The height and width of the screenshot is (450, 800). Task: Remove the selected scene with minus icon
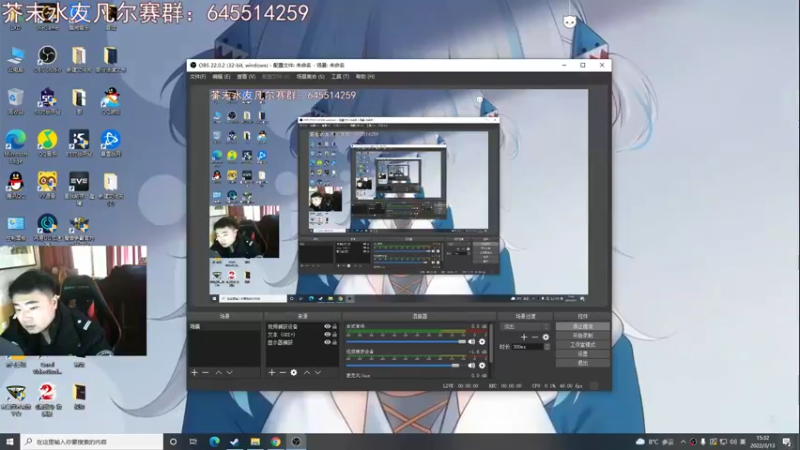pyautogui.click(x=206, y=372)
